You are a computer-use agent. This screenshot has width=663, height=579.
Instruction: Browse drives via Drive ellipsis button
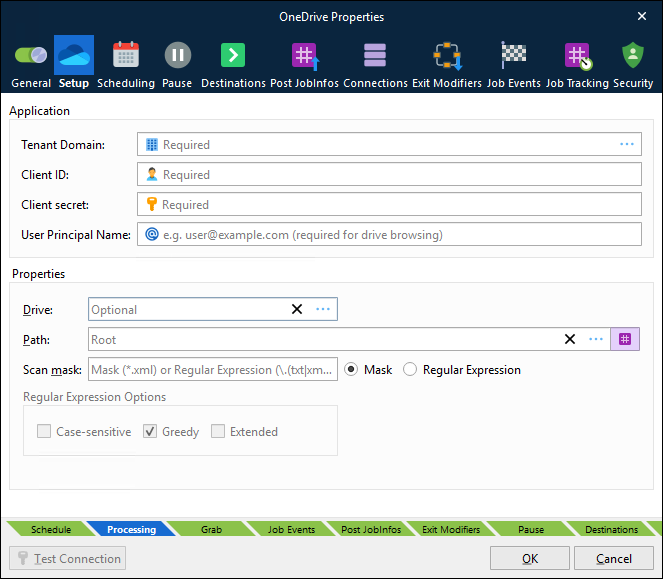tap(323, 309)
